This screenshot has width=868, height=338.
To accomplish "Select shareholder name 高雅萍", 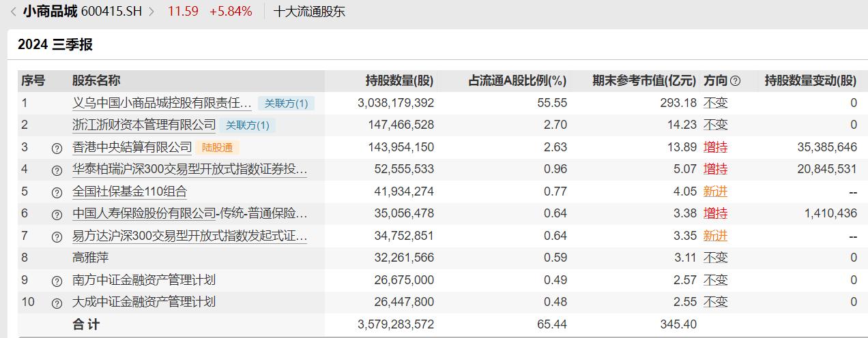I will [91, 258].
